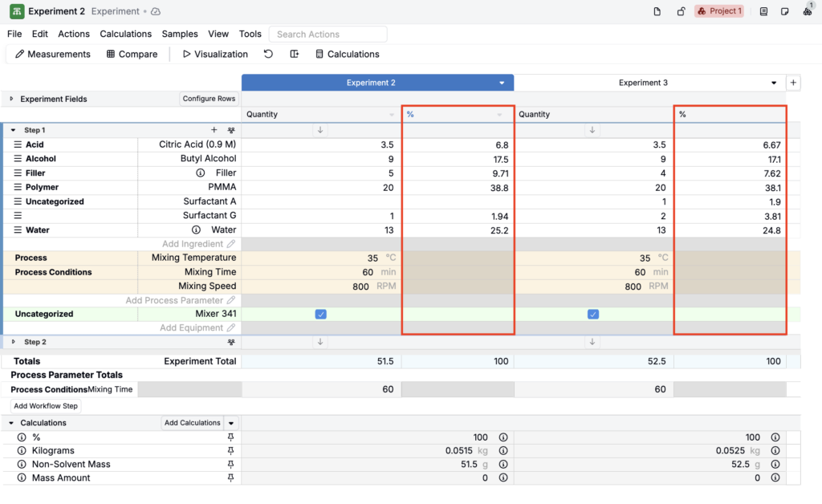Open the Samples menu
The image size is (822, 504).
(x=180, y=34)
